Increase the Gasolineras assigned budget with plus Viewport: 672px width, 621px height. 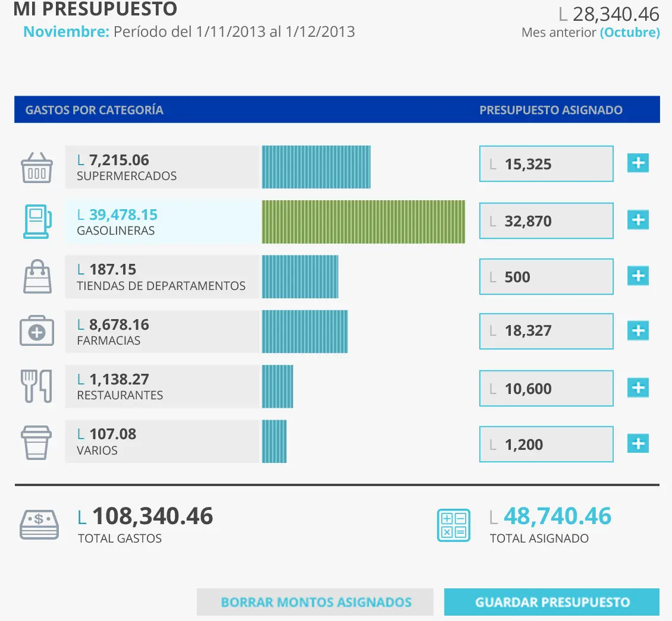click(x=638, y=220)
